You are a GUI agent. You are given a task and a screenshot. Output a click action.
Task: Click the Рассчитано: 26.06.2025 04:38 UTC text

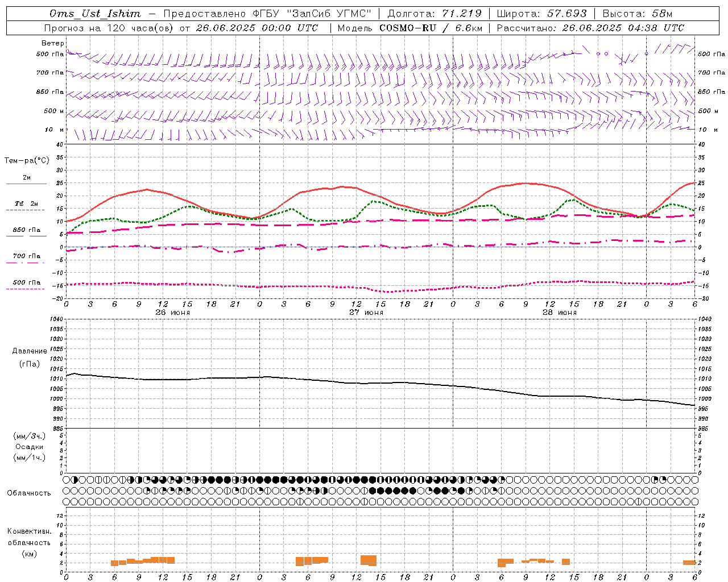[x=590, y=28]
